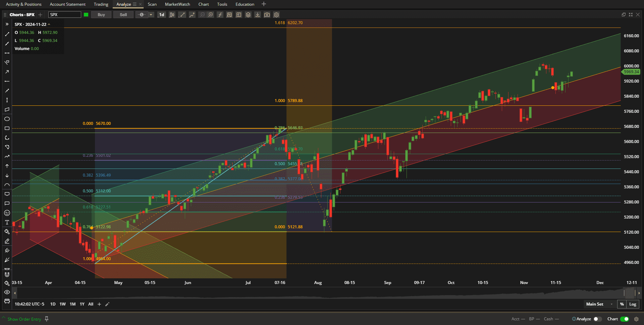Insert an emoji smiley on chart
644x325 pixels.
[x=7, y=213]
